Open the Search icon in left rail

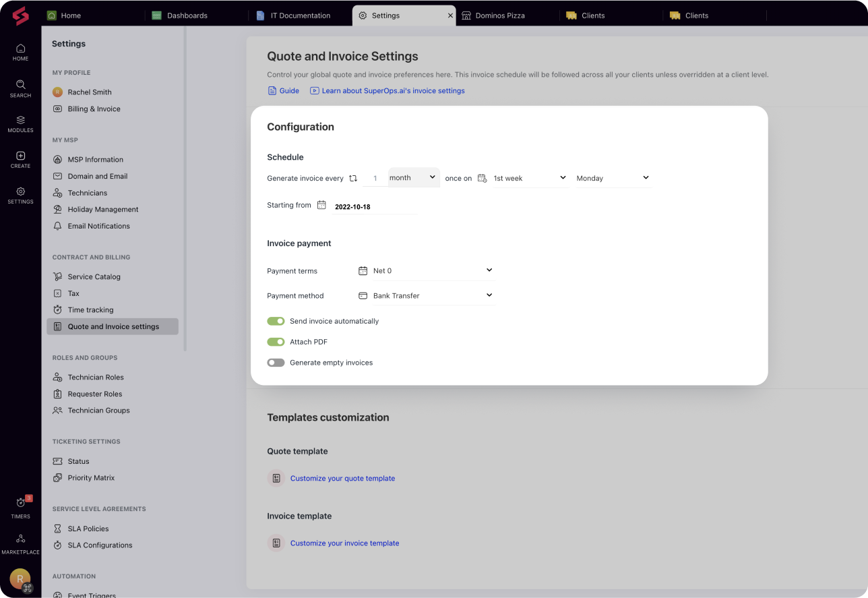pyautogui.click(x=20, y=84)
